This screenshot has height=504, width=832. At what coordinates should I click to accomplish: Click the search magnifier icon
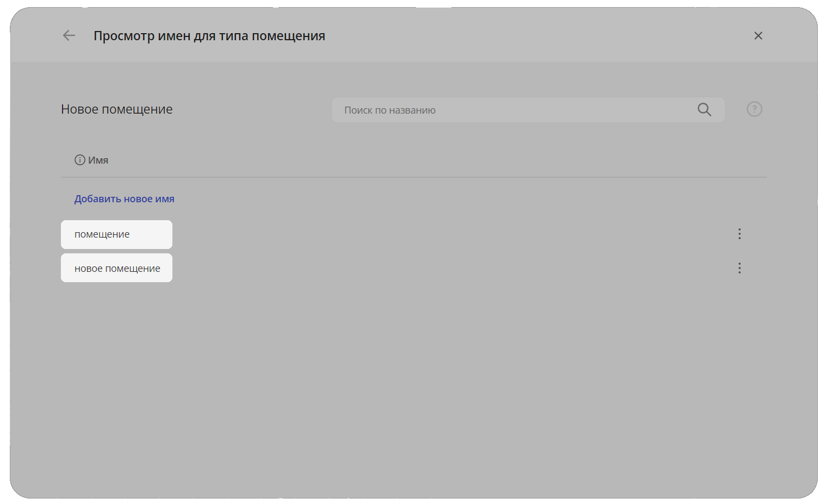(704, 110)
